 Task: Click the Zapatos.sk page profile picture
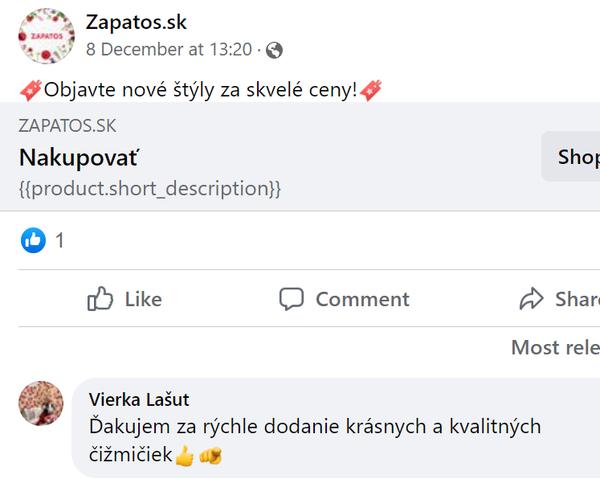pyautogui.click(x=46, y=36)
